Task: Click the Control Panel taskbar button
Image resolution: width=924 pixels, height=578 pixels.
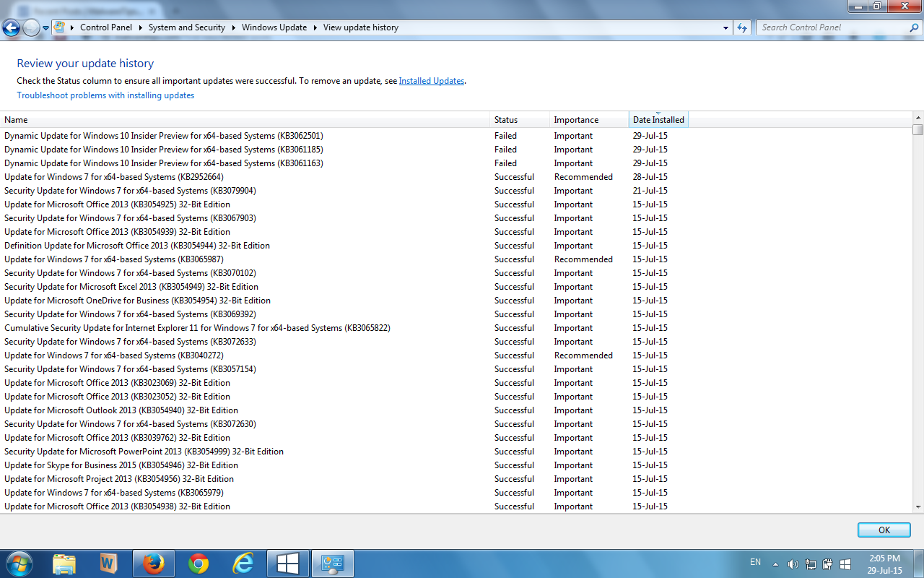Action: click(x=333, y=564)
